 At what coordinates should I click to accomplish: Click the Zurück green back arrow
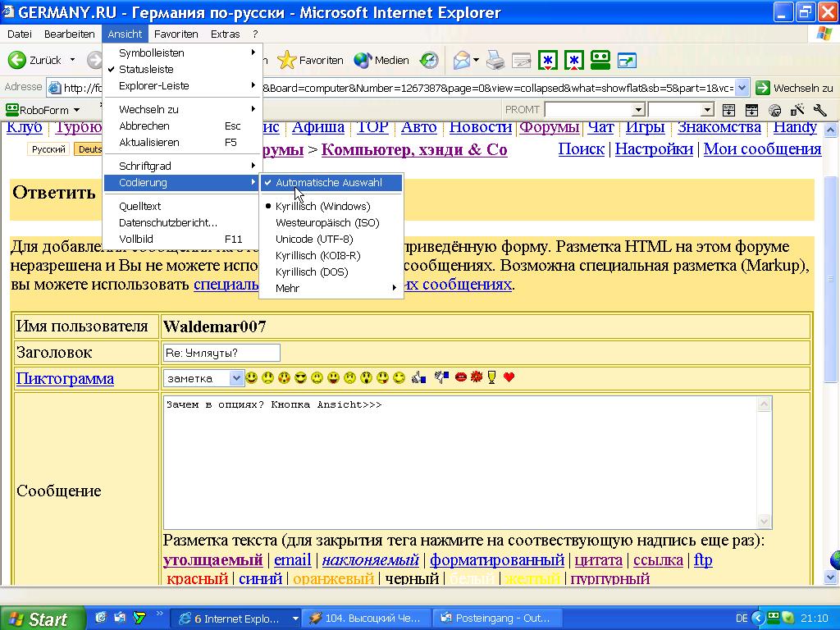(17, 60)
